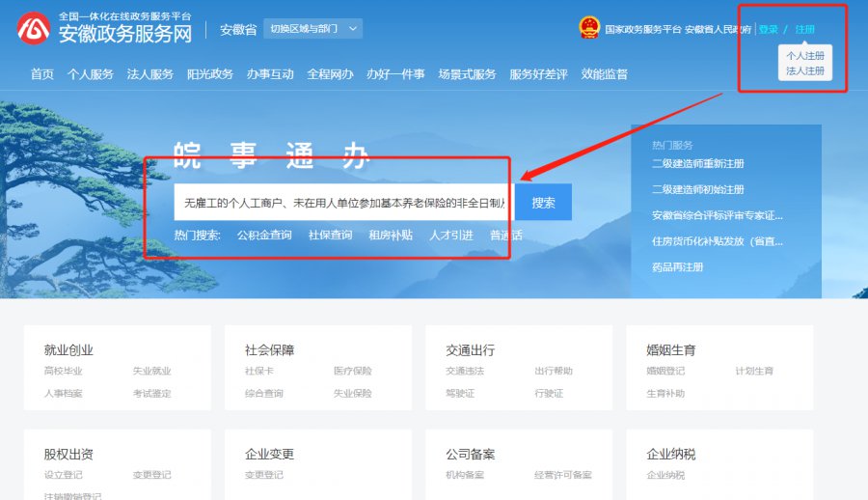The image size is (868, 500).
Task: Open 场景式服务 navigation item
Action: (467, 74)
